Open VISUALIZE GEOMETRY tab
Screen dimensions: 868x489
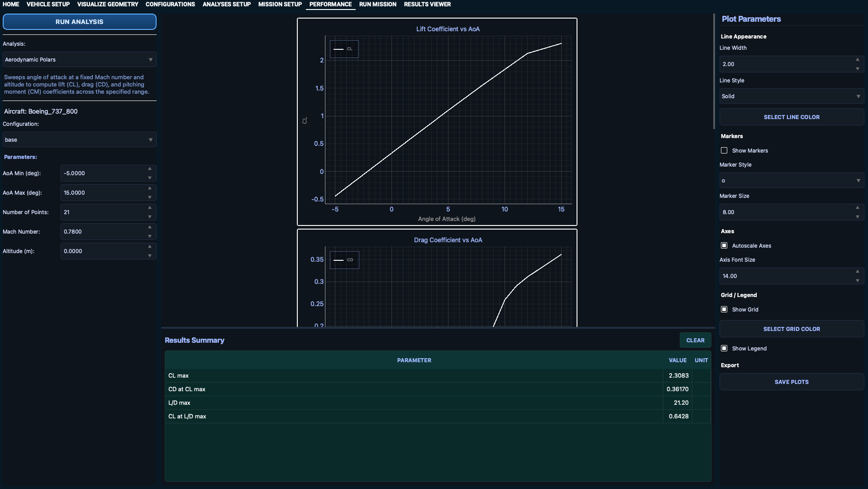coord(108,4)
